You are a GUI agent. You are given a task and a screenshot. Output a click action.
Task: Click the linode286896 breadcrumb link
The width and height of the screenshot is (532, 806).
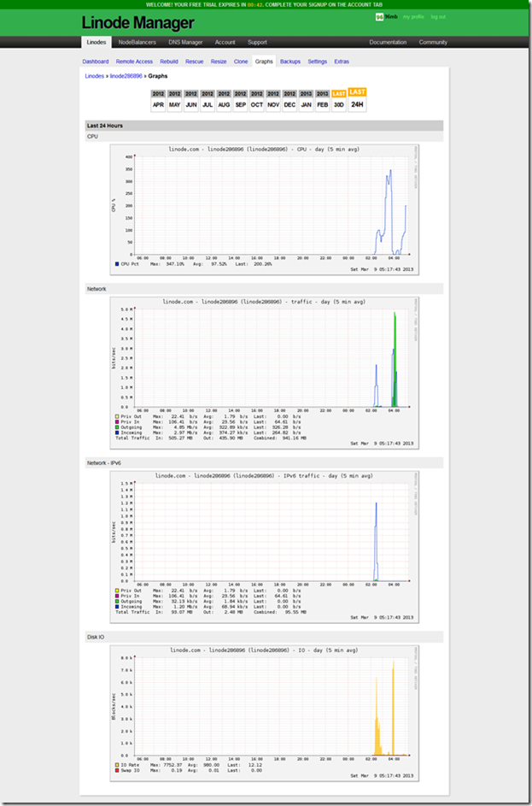pyautogui.click(x=126, y=75)
